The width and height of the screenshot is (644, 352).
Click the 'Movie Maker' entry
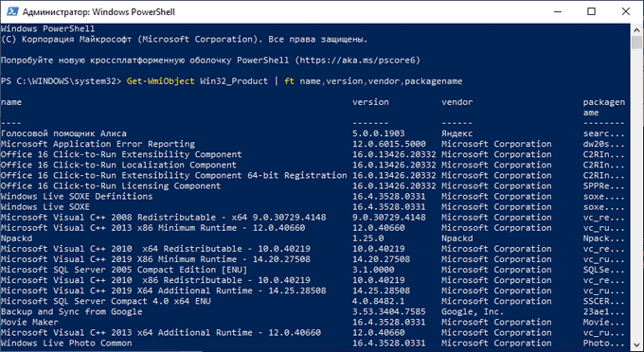tap(29, 322)
